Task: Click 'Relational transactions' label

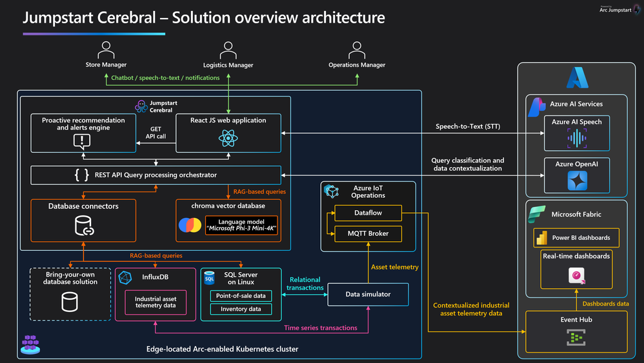Action: coord(305,284)
